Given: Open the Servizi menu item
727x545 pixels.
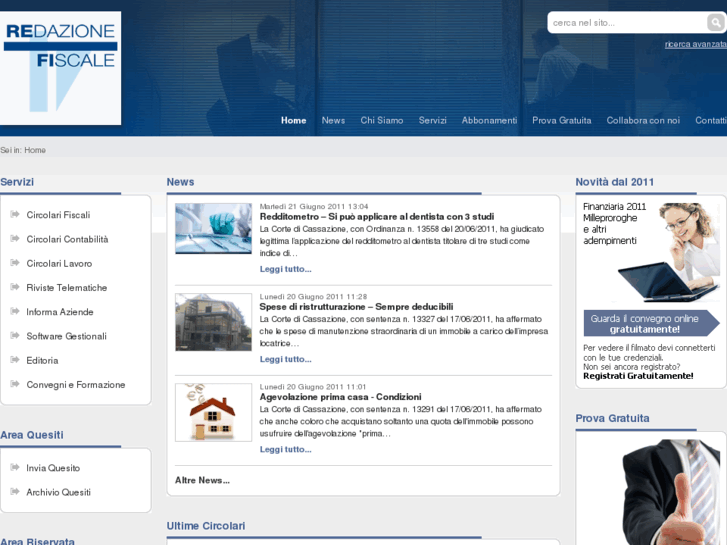Looking at the screenshot, I should point(433,120).
